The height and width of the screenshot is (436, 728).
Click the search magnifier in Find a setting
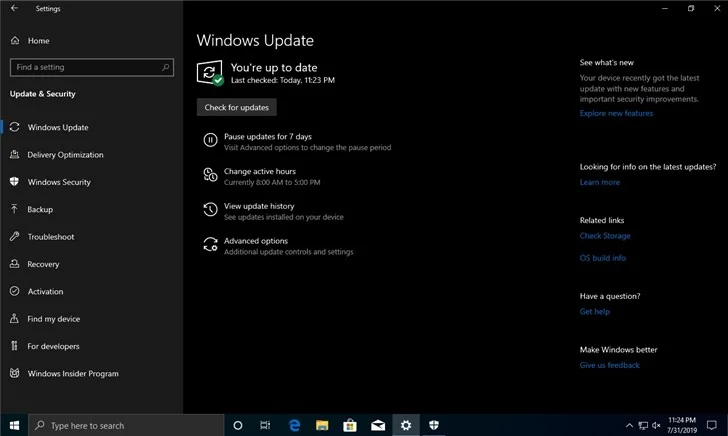[x=165, y=67]
